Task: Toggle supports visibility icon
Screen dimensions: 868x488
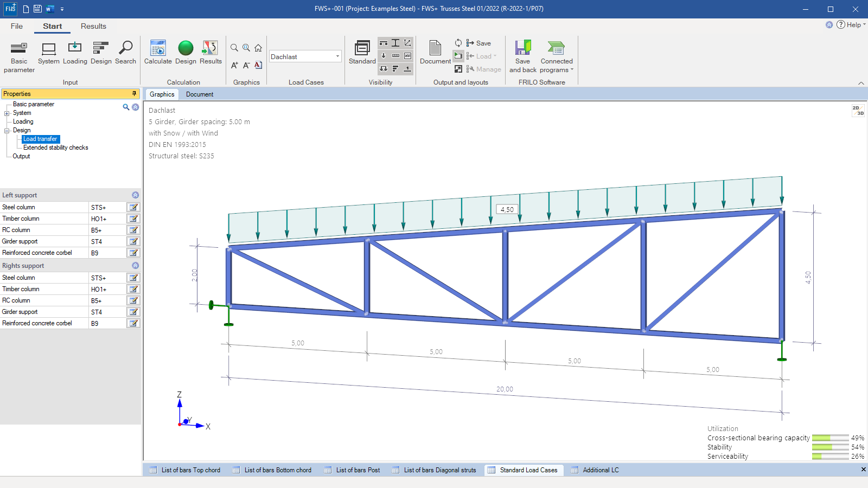Action: [384, 43]
